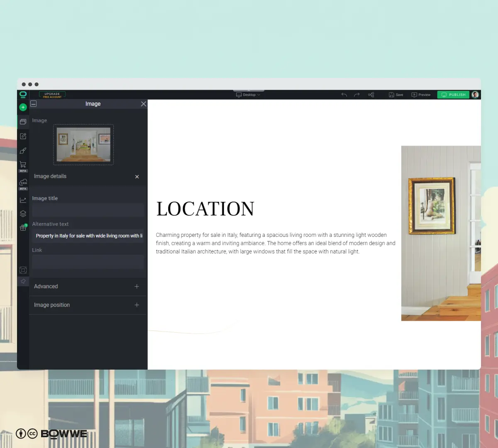Open the shopping cart store icon
The image size is (498, 448).
click(23, 165)
